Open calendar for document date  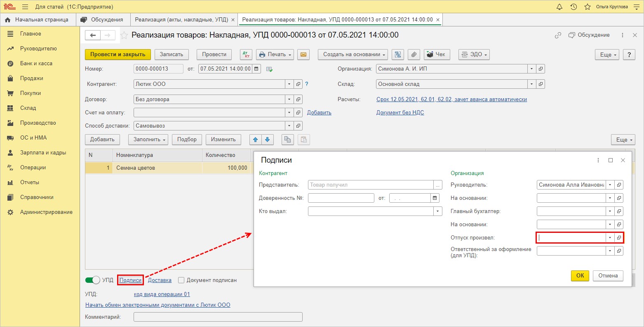tap(256, 69)
